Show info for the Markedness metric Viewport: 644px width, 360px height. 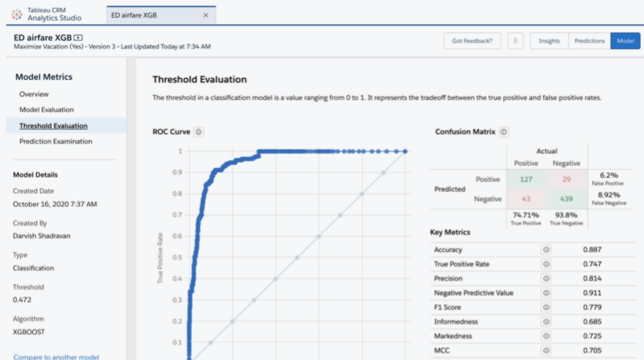(546, 337)
